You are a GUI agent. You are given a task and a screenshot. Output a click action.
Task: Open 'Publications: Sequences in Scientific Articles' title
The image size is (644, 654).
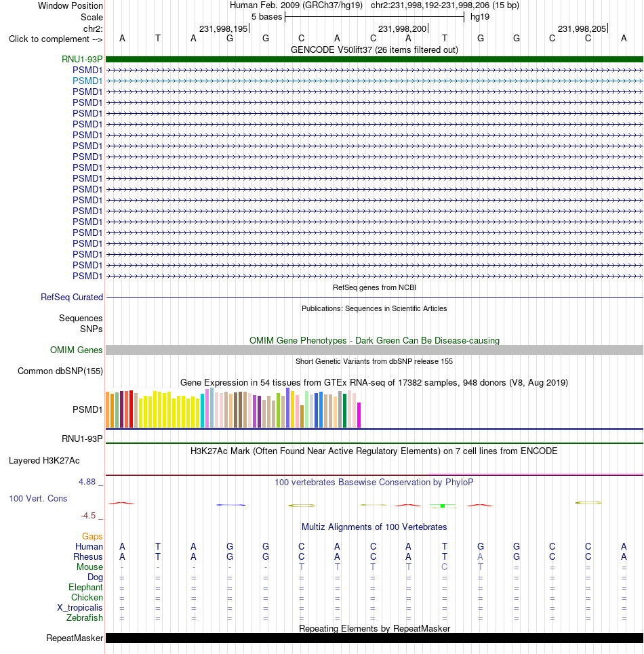374,308
